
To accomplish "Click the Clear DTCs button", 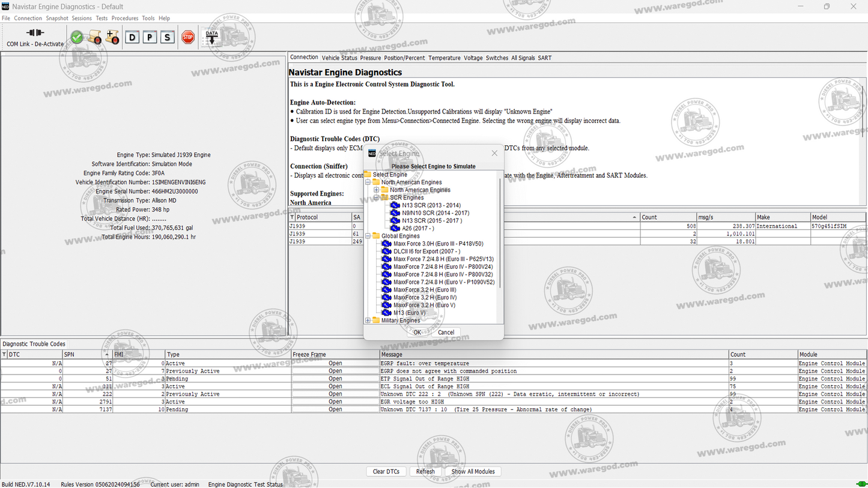I will [386, 472].
